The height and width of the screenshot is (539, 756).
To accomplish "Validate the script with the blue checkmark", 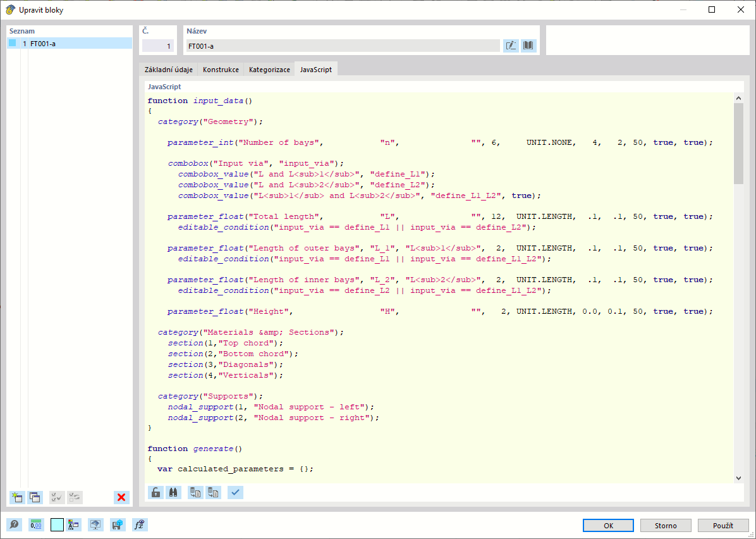I will (235, 492).
